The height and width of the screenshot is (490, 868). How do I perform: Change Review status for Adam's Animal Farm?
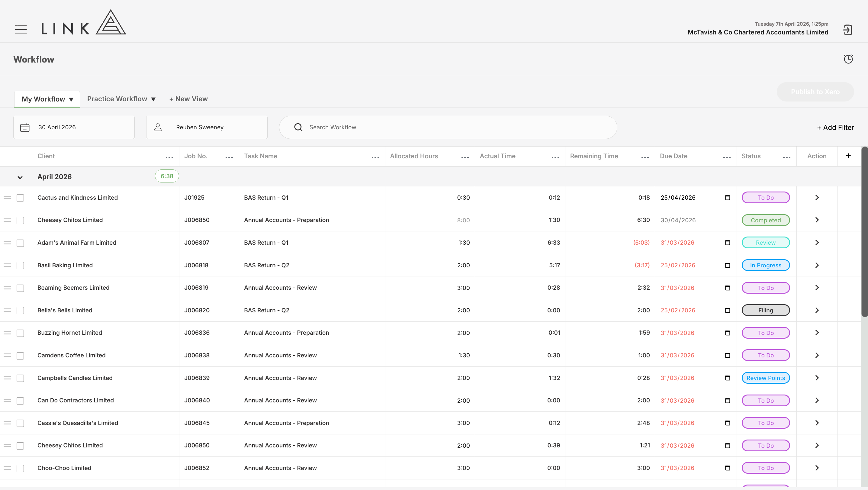766,243
